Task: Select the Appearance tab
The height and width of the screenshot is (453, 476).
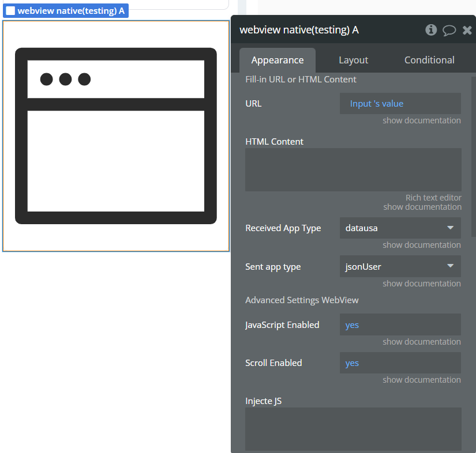Action: (278, 60)
